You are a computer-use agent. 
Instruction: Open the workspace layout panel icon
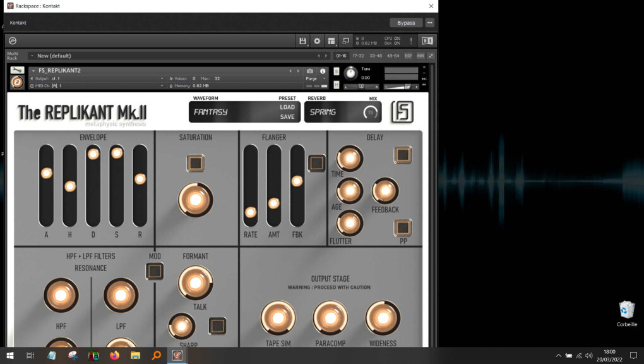point(331,40)
